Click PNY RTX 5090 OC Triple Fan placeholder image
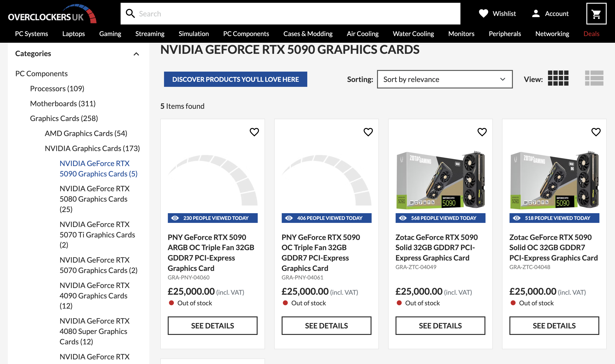The image size is (615, 364). 326,180
